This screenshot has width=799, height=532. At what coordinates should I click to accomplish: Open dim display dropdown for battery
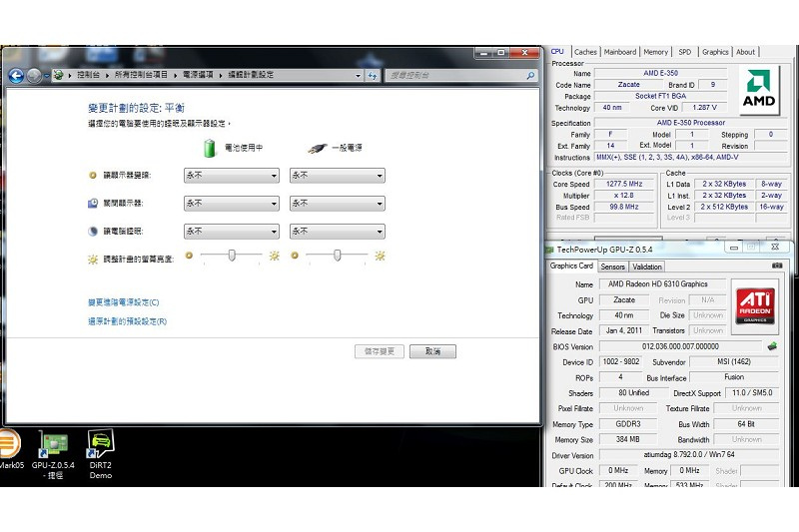232,176
